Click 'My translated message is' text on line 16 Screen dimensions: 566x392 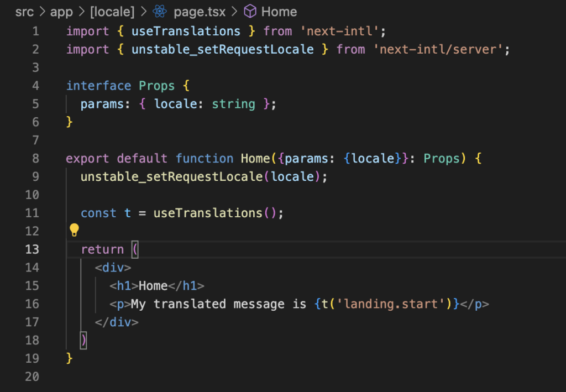(x=218, y=304)
